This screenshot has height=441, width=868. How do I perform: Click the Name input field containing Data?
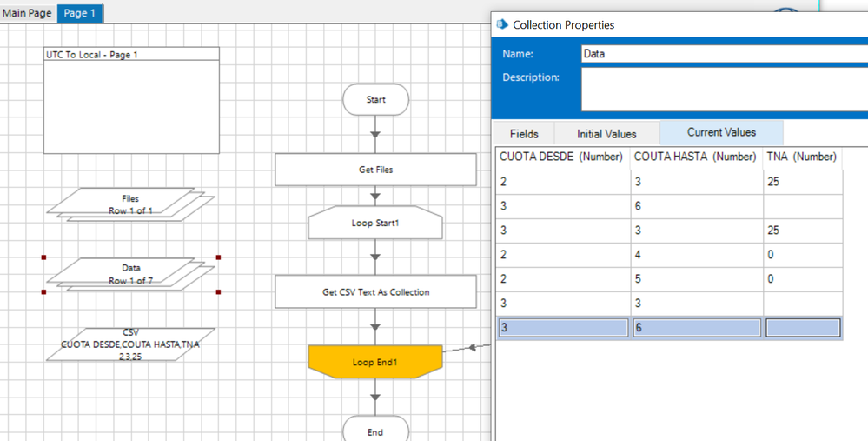724,54
